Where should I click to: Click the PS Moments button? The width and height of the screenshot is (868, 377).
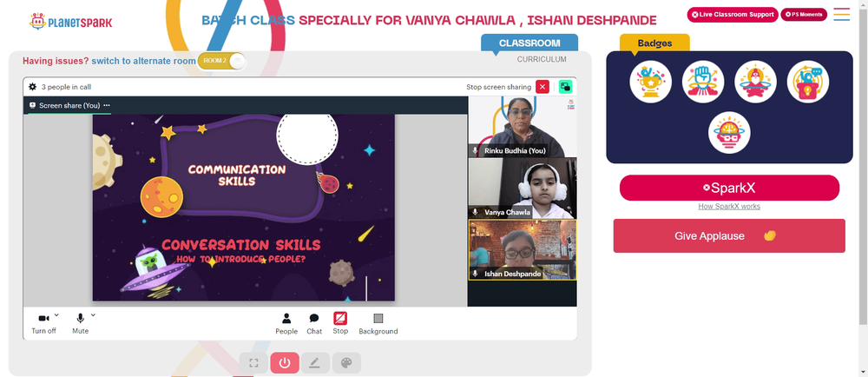(x=804, y=15)
